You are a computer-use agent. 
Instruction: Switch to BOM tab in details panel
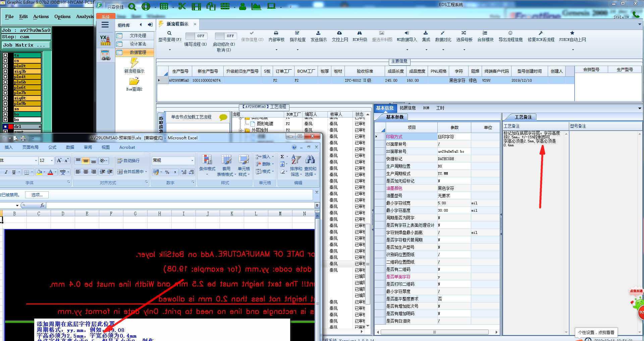426,108
